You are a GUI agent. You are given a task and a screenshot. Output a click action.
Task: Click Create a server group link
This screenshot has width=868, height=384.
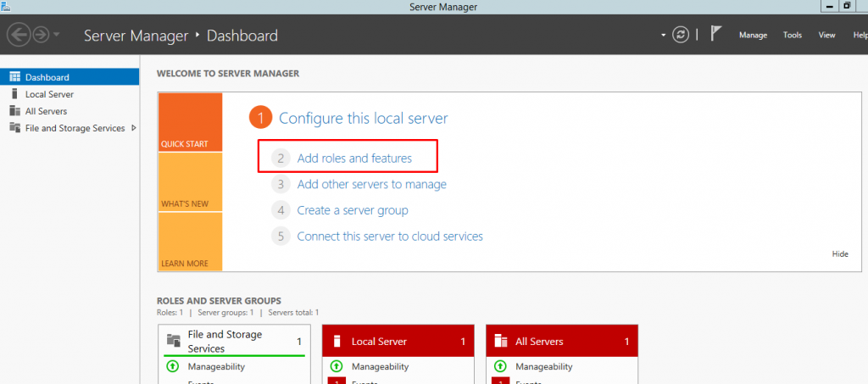point(352,210)
